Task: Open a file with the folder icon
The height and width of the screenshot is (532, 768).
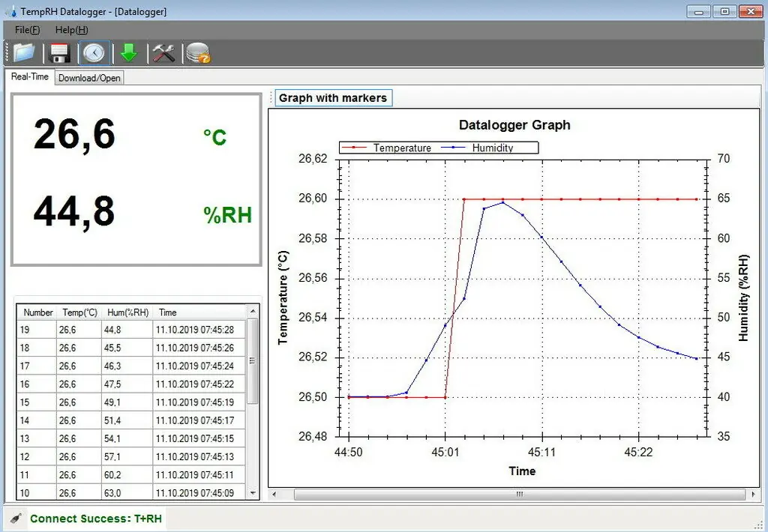Action: [x=24, y=53]
